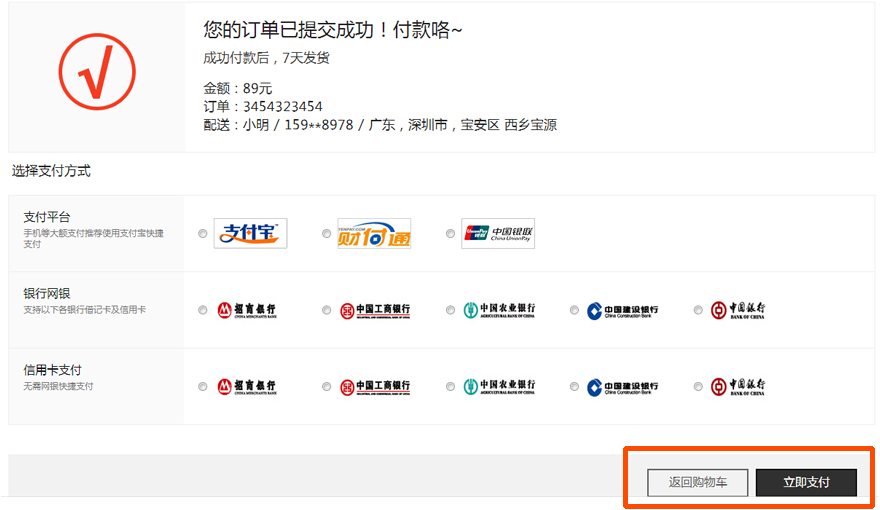Click 中国建设银行 logo in 银行网银 row
Screen dimensions: 880x510
pos(622,310)
